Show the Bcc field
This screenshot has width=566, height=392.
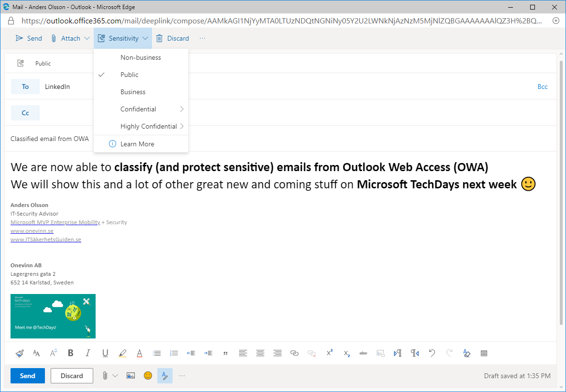coord(543,87)
